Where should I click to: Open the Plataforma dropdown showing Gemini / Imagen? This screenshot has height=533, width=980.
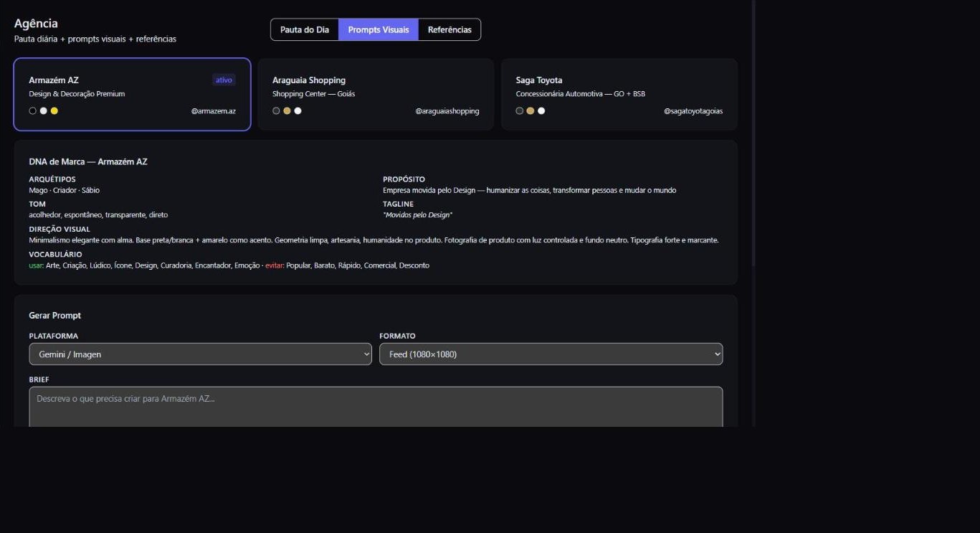point(201,354)
